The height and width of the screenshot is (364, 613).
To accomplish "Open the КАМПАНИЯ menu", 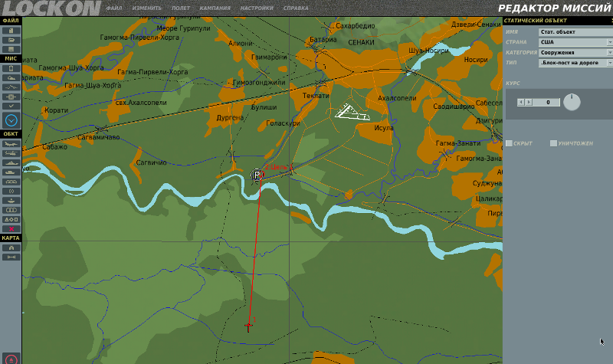I will coord(215,8).
